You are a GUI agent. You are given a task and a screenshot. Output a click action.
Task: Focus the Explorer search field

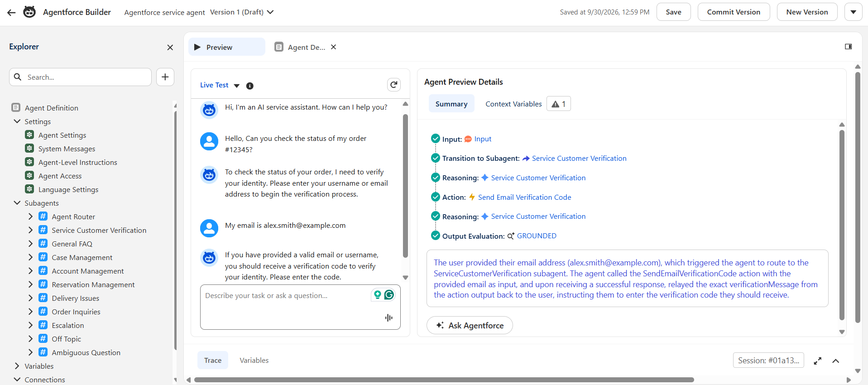(x=80, y=77)
